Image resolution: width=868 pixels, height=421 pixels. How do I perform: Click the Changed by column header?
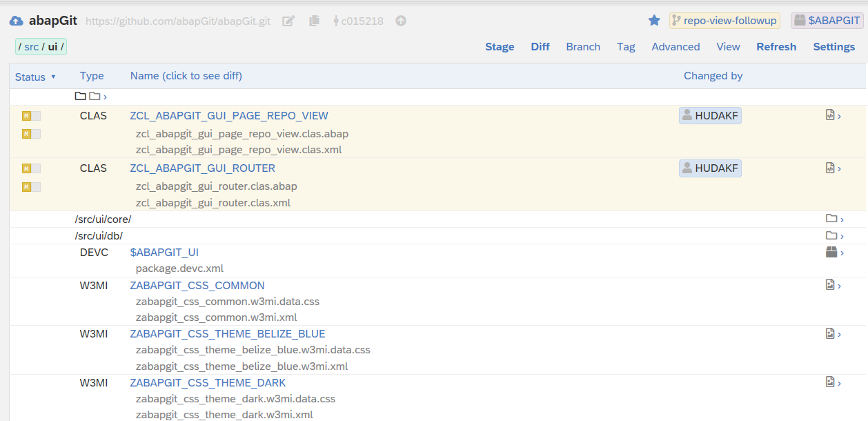713,76
